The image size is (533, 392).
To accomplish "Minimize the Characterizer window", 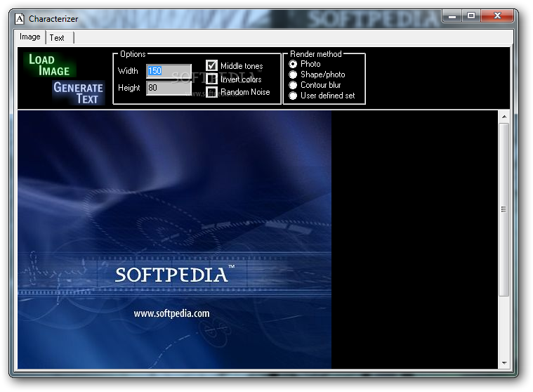I will tap(452, 15).
